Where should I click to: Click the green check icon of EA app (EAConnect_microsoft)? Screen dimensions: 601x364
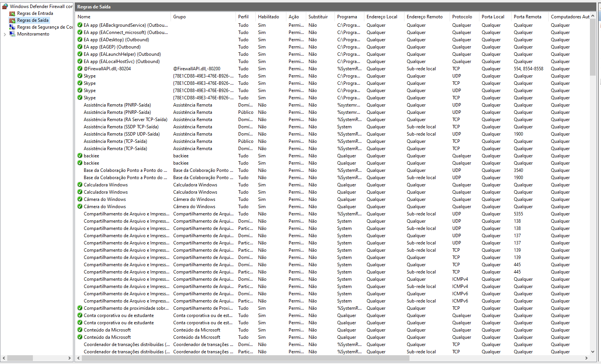[x=80, y=32]
